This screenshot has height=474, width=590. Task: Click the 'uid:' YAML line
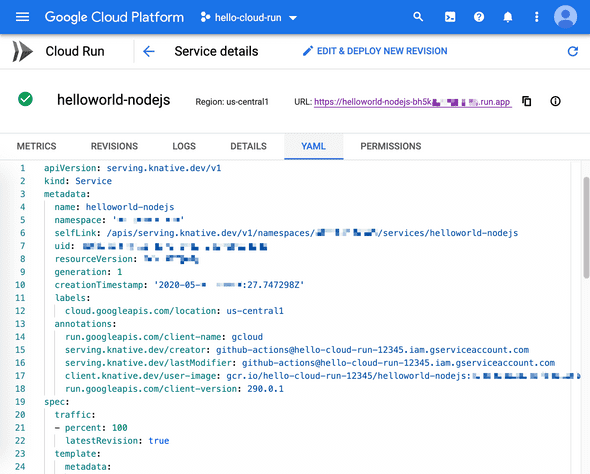[161, 246]
